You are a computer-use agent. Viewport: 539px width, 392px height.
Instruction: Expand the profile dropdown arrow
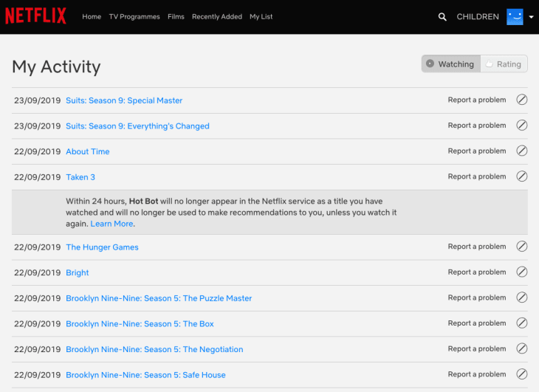pos(531,17)
